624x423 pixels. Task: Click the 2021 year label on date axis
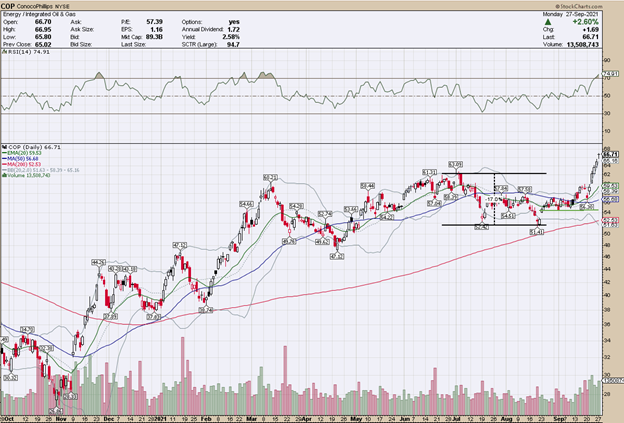(x=160, y=419)
